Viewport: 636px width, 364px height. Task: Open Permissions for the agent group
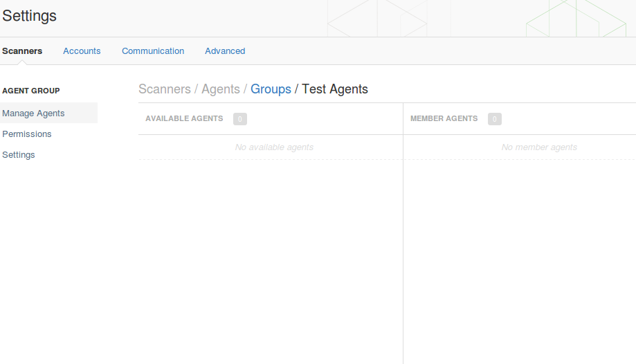(x=27, y=134)
